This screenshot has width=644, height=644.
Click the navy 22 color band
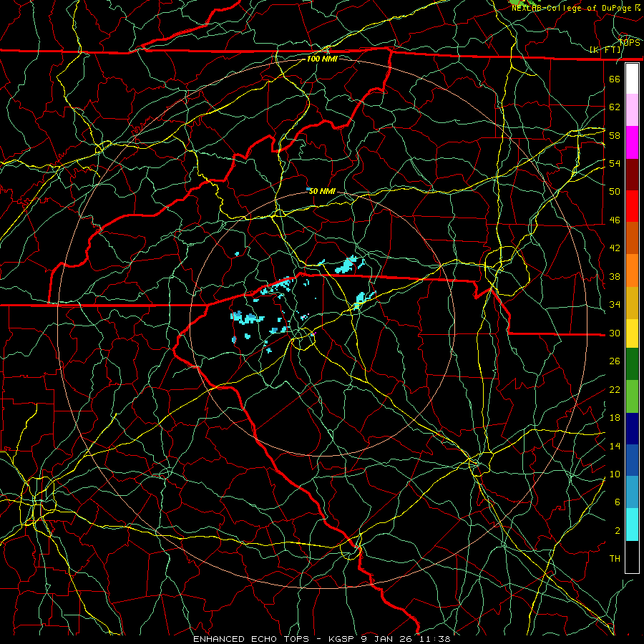(633, 429)
